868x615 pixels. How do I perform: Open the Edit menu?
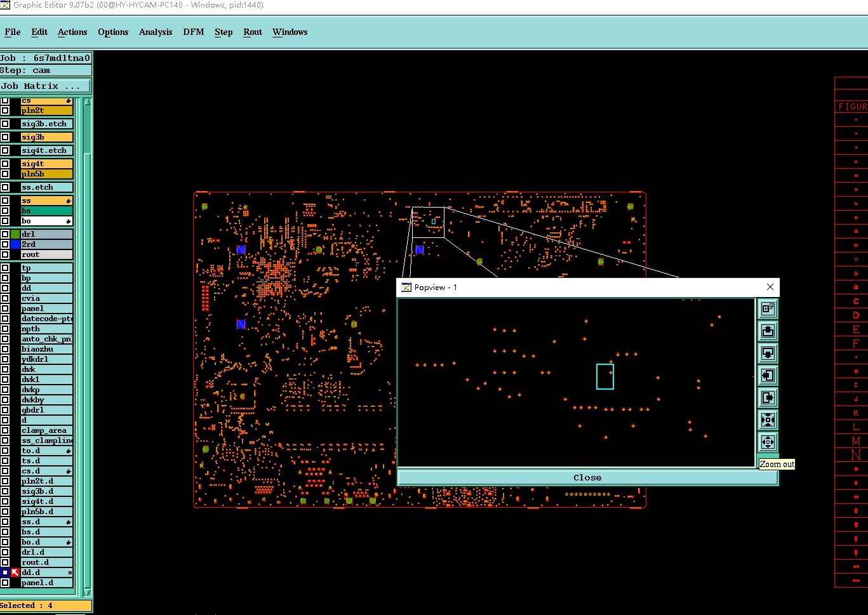(39, 32)
